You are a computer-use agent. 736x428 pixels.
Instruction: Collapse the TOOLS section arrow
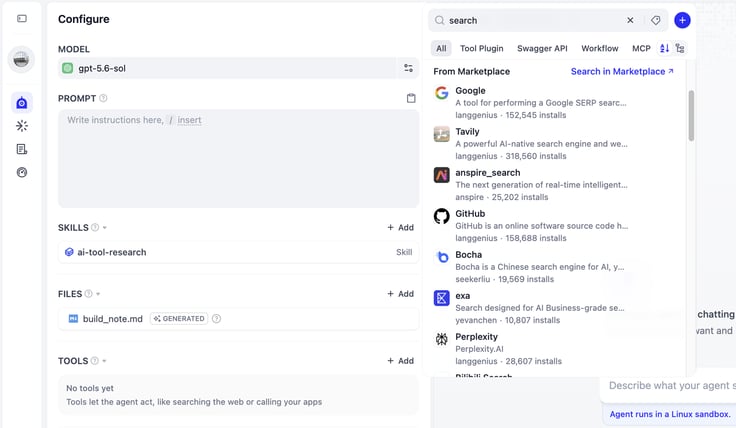(104, 361)
